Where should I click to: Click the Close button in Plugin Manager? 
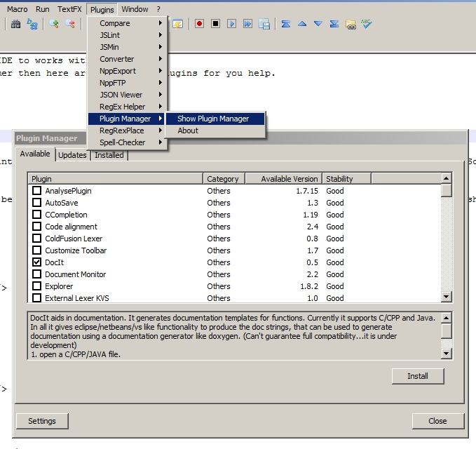437,421
